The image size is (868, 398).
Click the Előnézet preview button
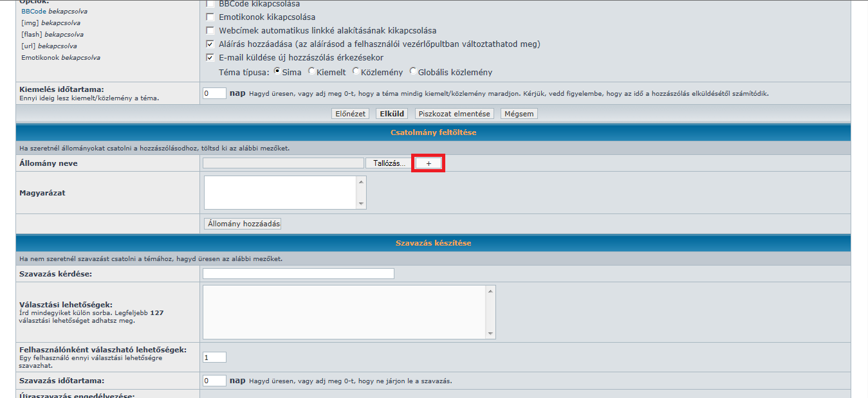click(x=350, y=114)
